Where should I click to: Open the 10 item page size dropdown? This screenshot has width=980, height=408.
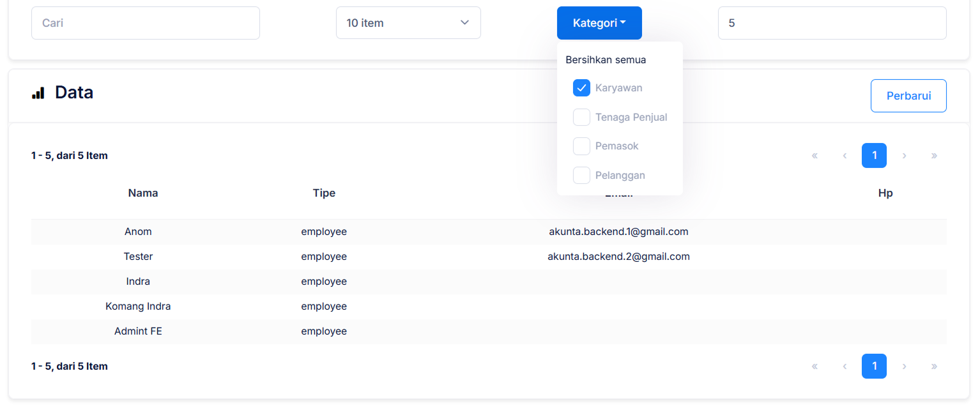pyautogui.click(x=408, y=23)
